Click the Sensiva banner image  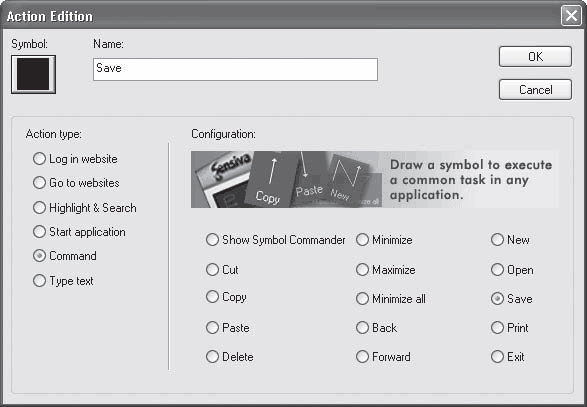(375, 179)
